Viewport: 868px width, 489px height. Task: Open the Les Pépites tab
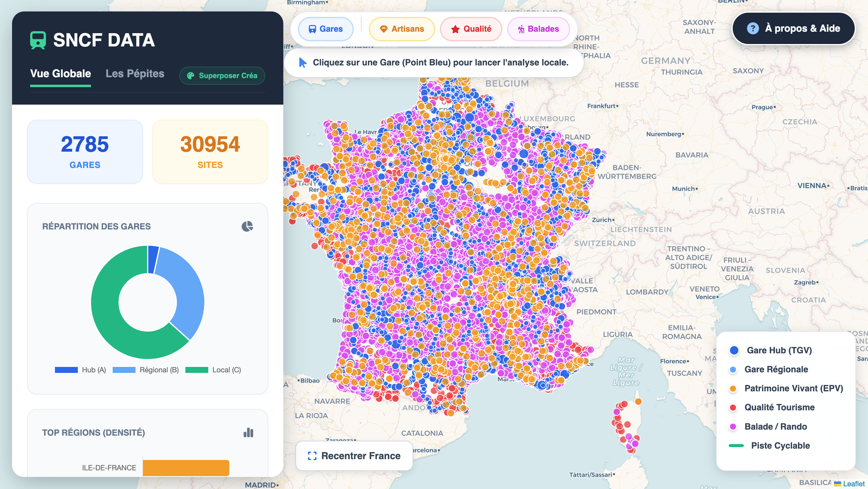click(135, 74)
